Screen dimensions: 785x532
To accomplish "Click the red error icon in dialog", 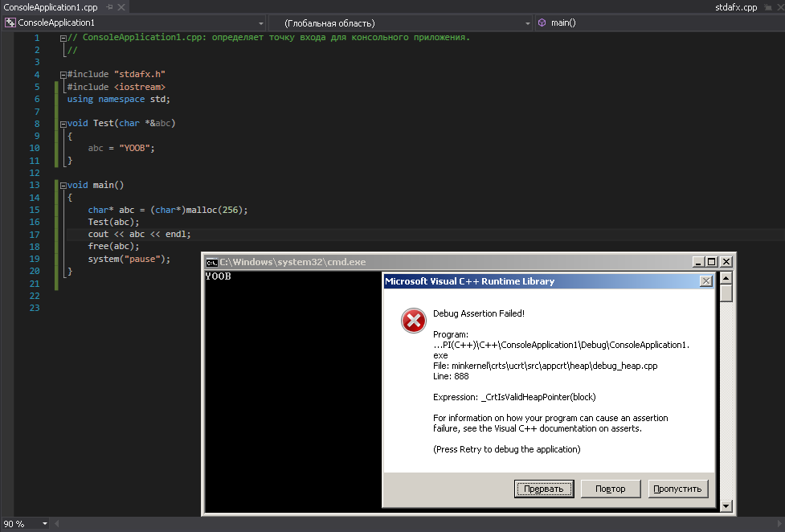I will (x=414, y=321).
